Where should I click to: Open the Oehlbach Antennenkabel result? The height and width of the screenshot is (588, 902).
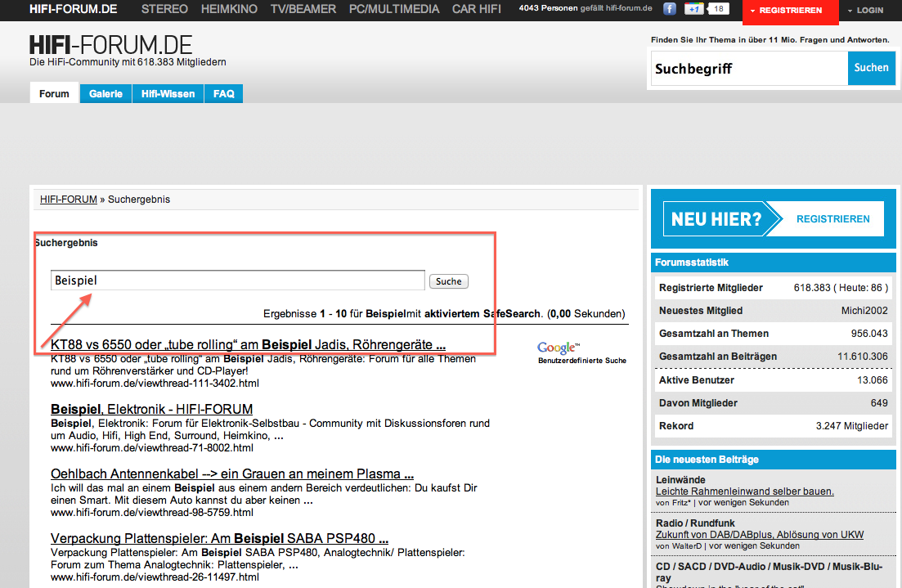coord(231,474)
